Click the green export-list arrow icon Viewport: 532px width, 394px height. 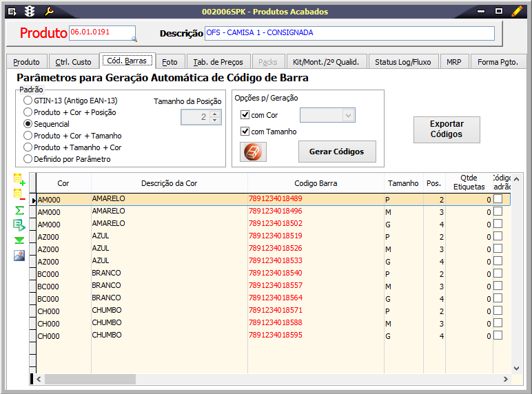(19, 225)
